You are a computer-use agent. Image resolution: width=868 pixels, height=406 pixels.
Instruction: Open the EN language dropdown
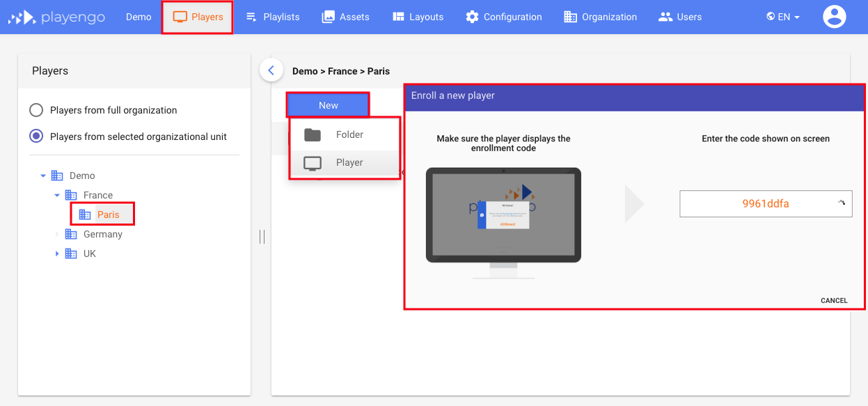point(783,17)
